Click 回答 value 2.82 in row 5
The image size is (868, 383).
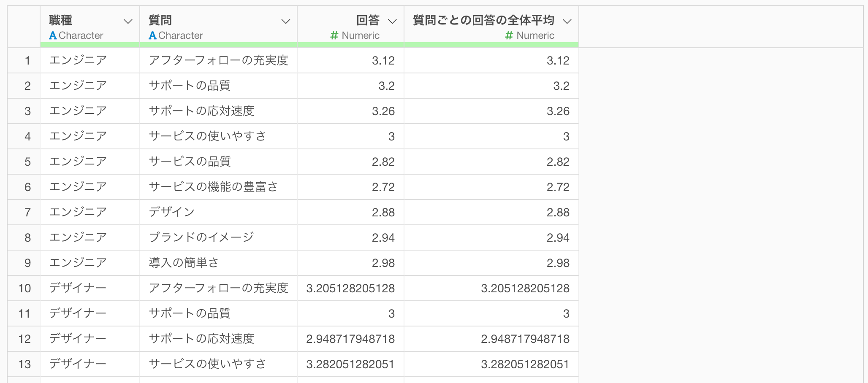[x=383, y=162]
